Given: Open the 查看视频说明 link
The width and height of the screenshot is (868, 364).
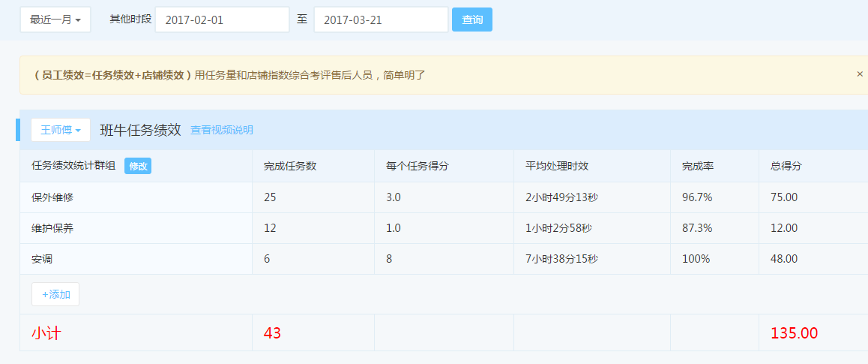Looking at the screenshot, I should 222,130.
